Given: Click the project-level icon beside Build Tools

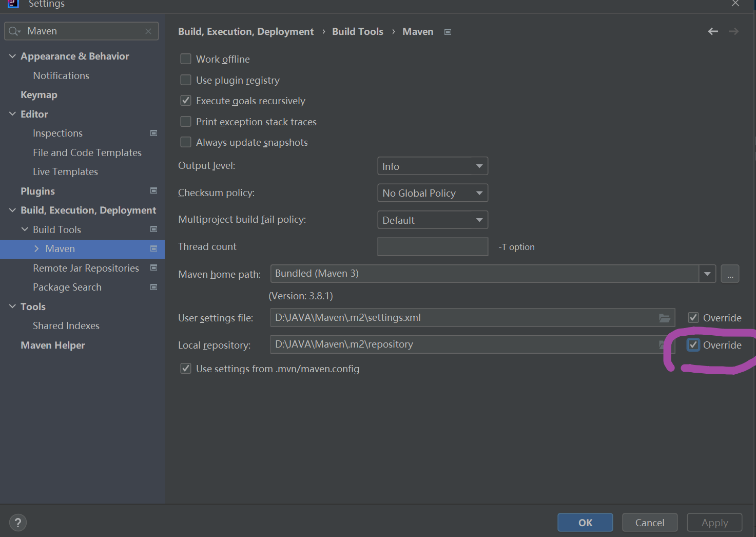Looking at the screenshot, I should click(153, 229).
